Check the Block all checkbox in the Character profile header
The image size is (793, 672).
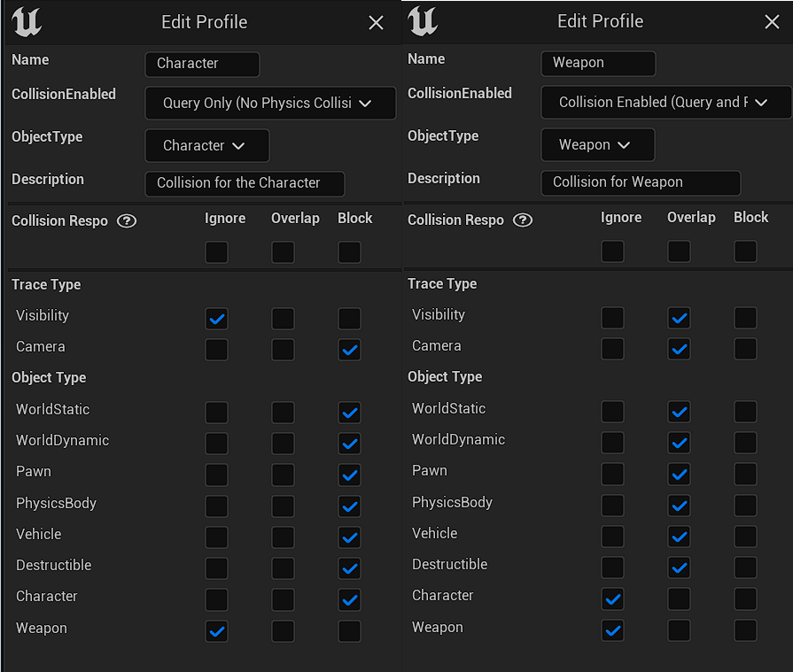point(349,252)
